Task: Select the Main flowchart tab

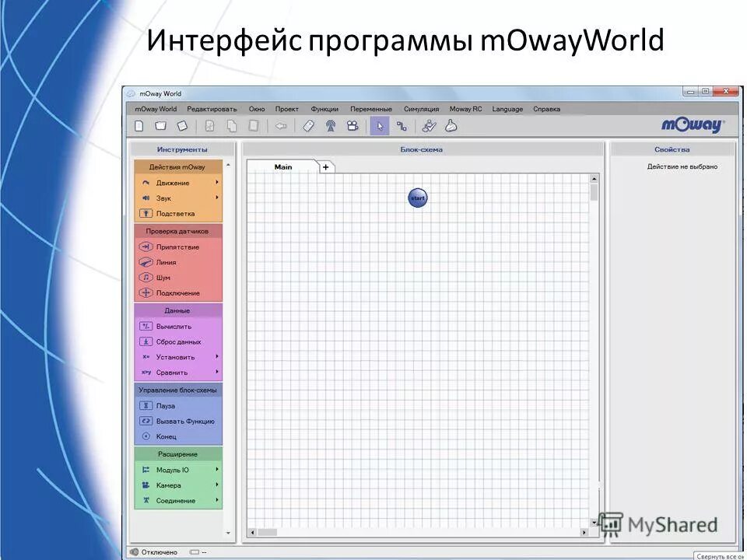Action: pos(283,166)
